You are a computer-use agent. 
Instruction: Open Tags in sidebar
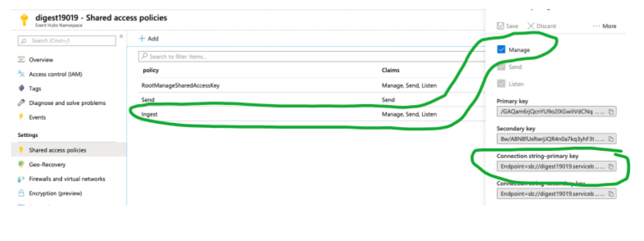pyautogui.click(x=35, y=88)
